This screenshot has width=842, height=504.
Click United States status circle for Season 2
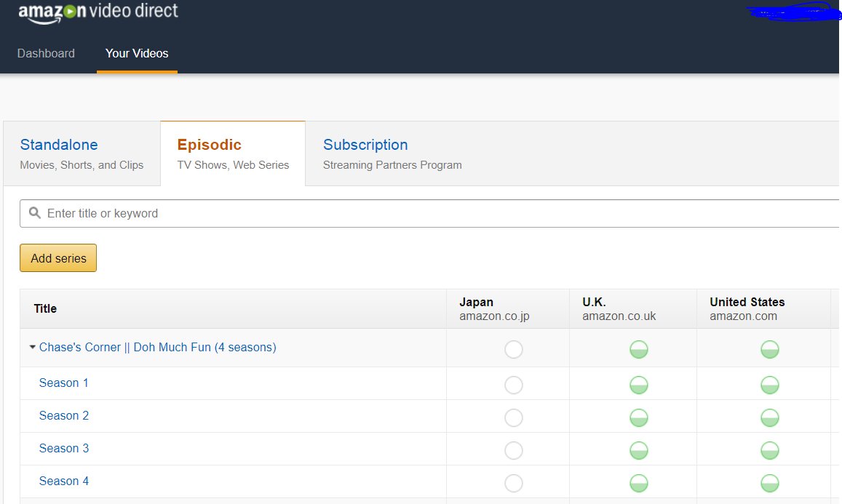(x=769, y=417)
